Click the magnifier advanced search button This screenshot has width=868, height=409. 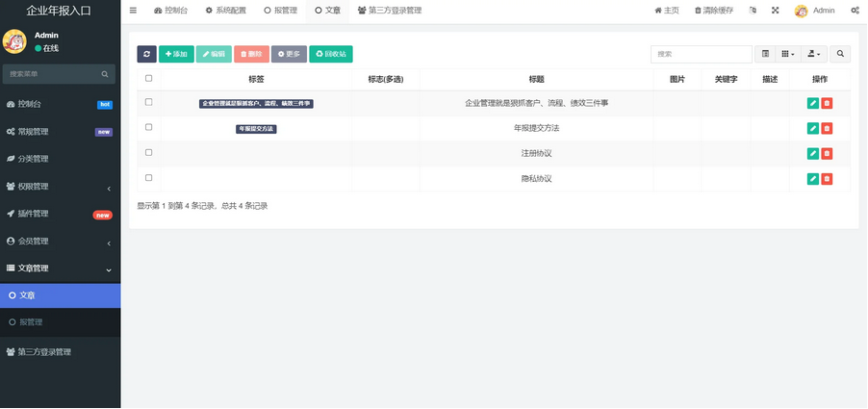tap(840, 54)
